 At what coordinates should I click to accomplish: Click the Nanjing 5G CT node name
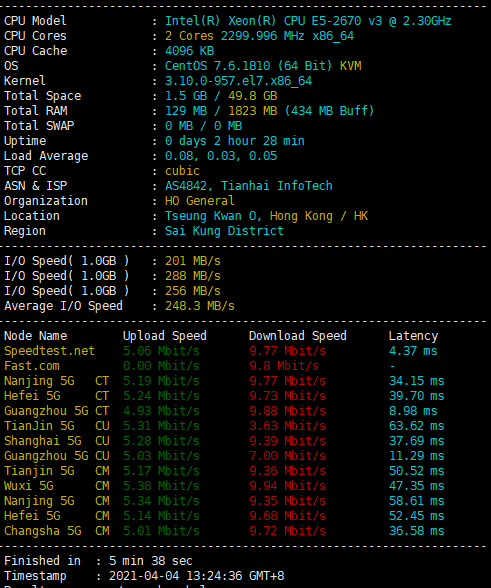(56, 381)
